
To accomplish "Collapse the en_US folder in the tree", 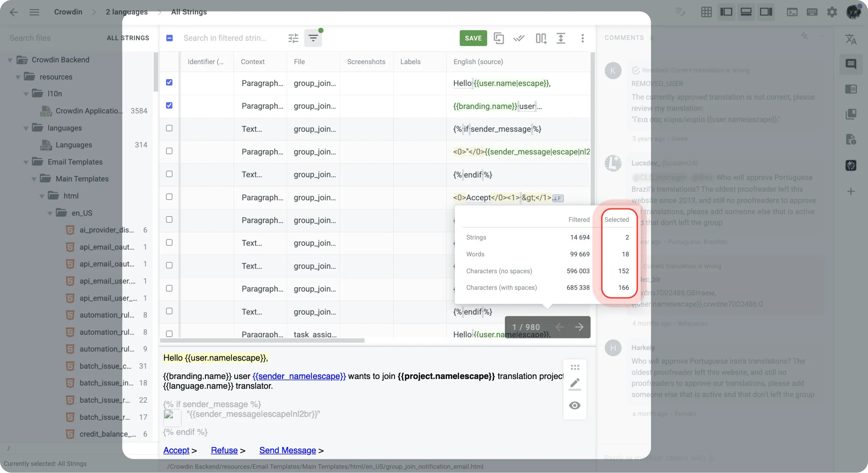I will tap(50, 213).
